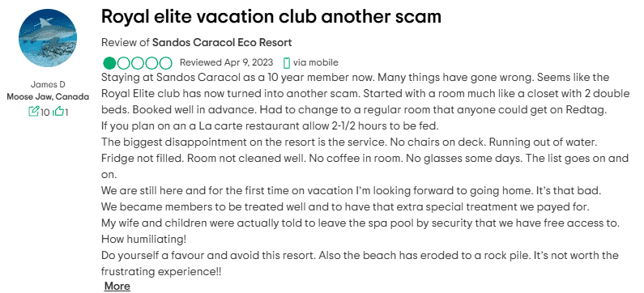
Task: Open the Sandos Caracol Eco Resort link
Action: tap(222, 43)
